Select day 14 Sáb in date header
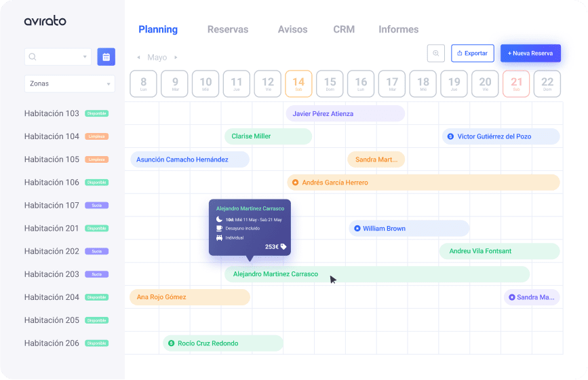The width and height of the screenshot is (588, 380). 298,83
